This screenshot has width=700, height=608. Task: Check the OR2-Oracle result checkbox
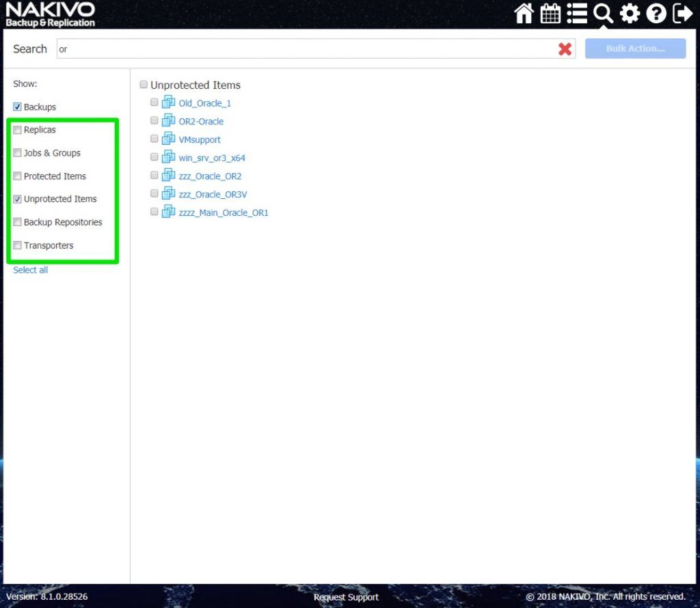(154, 120)
